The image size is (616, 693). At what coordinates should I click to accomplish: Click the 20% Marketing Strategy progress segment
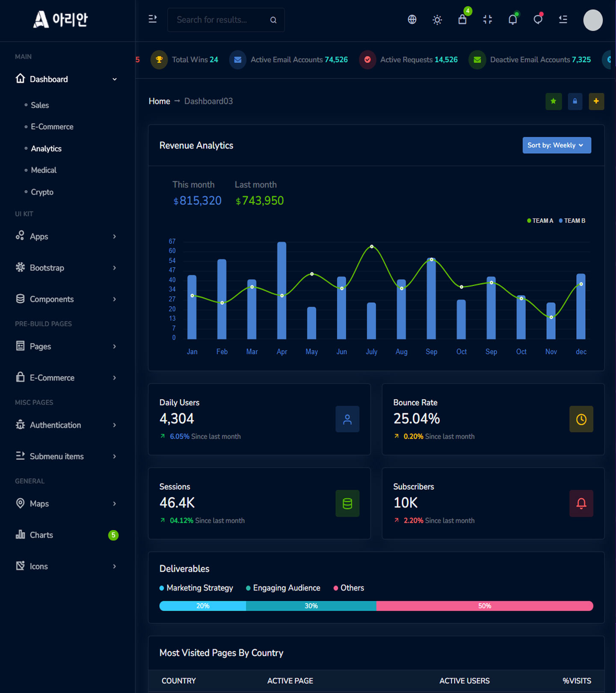203,606
